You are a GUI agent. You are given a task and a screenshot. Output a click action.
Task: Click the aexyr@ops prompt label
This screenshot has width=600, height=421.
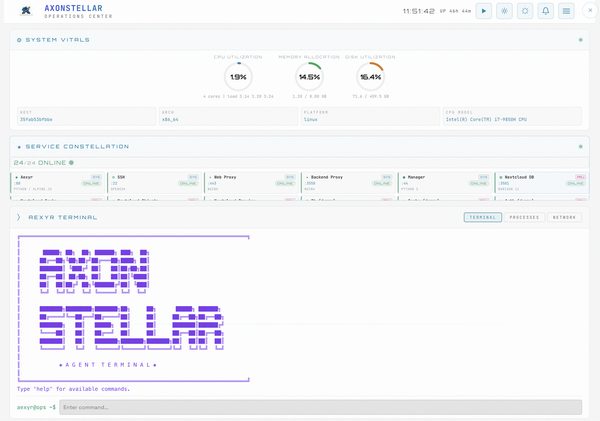coord(36,407)
